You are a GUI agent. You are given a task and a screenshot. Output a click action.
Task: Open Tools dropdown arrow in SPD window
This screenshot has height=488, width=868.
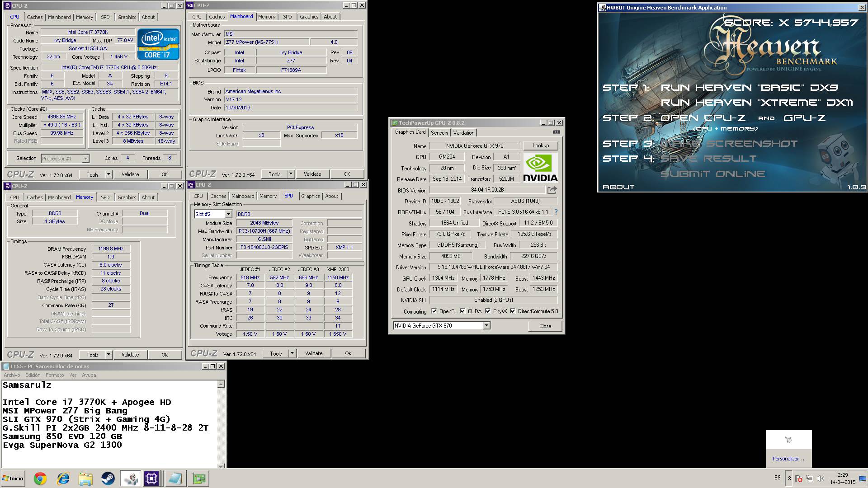(292, 353)
